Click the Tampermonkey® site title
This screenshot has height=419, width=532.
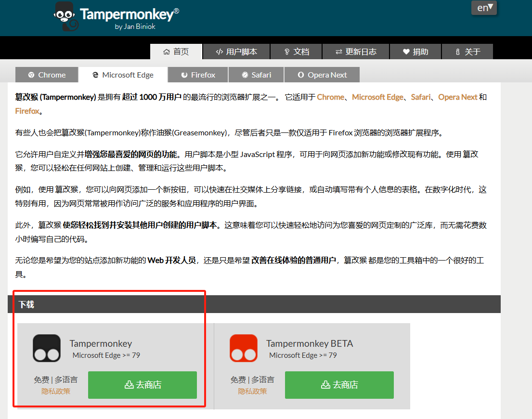click(129, 14)
